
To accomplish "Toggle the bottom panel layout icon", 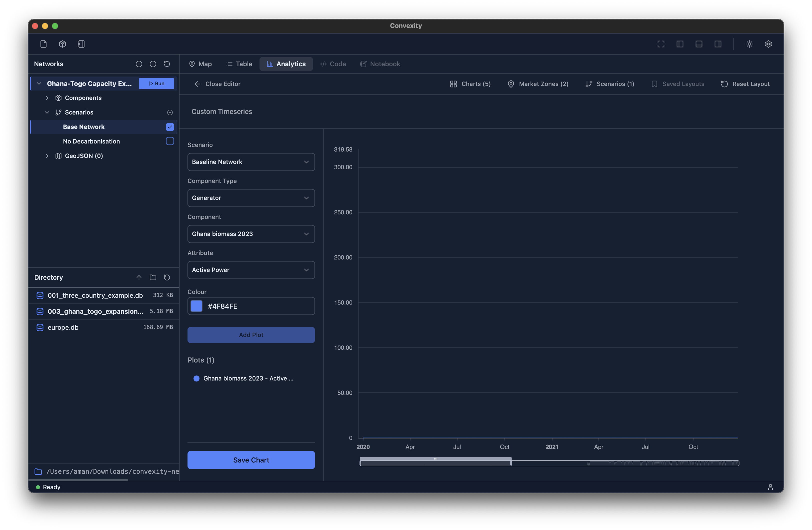I will pos(699,44).
